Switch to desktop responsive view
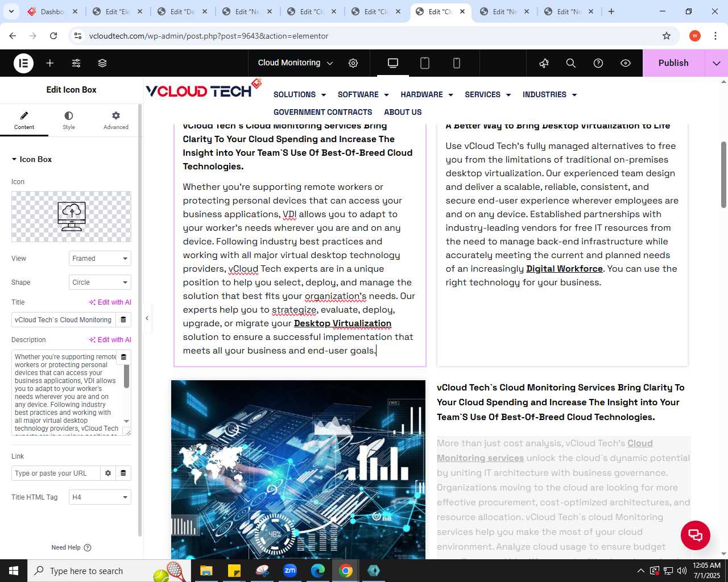728x582 pixels. pyautogui.click(x=393, y=63)
